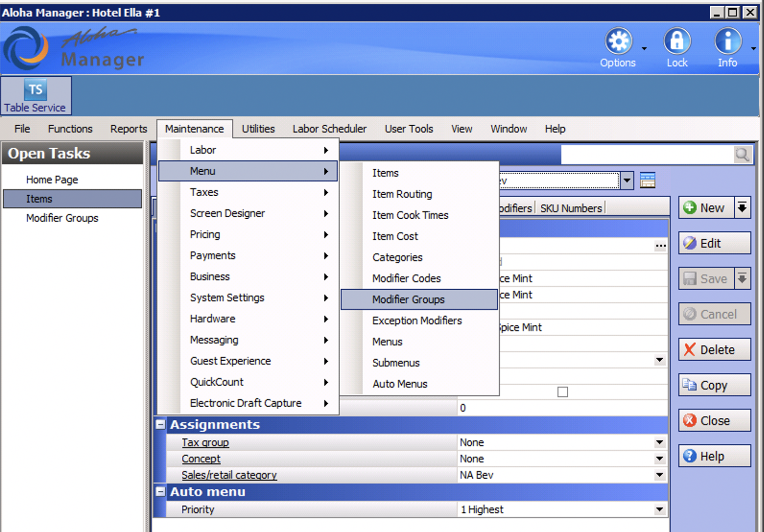Expand the Business submenu
This screenshot has width=764, height=532.
(248, 277)
